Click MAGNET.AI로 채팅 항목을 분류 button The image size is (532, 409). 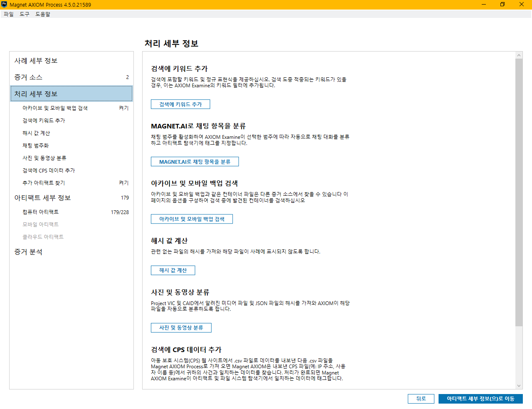pos(195,162)
